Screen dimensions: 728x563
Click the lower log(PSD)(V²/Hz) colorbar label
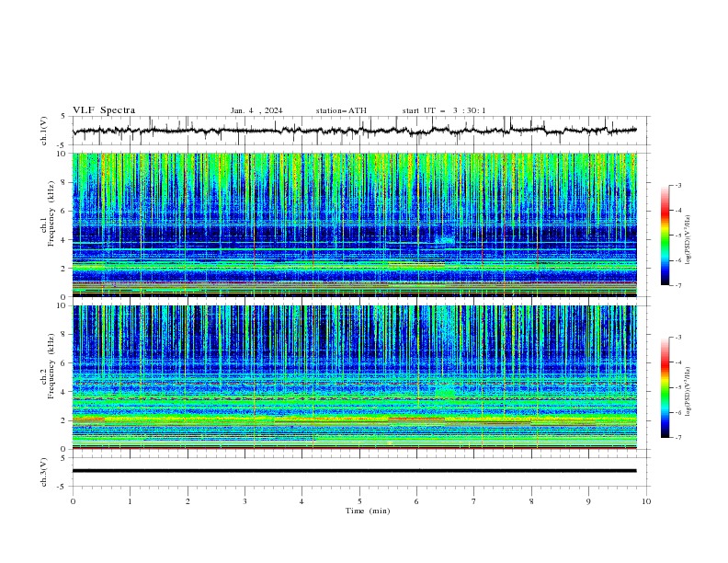pyautogui.click(x=688, y=391)
